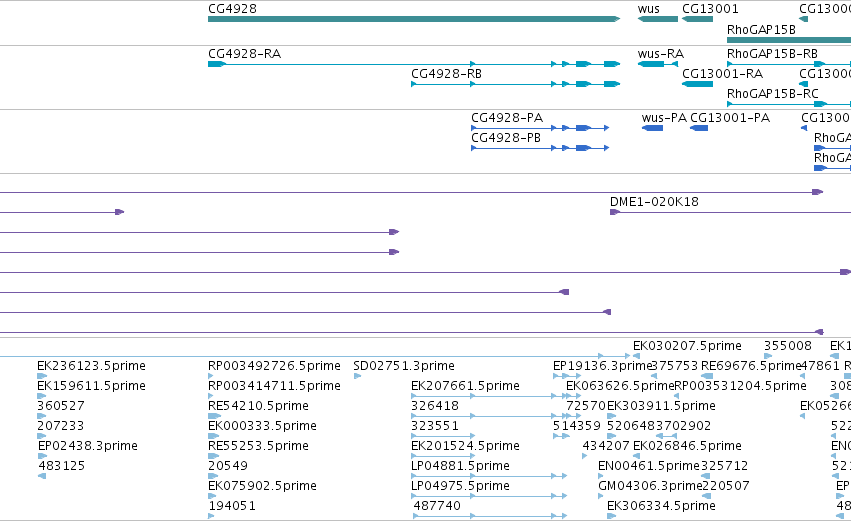
Task: Select the 323551 EST label
Action: point(435,426)
